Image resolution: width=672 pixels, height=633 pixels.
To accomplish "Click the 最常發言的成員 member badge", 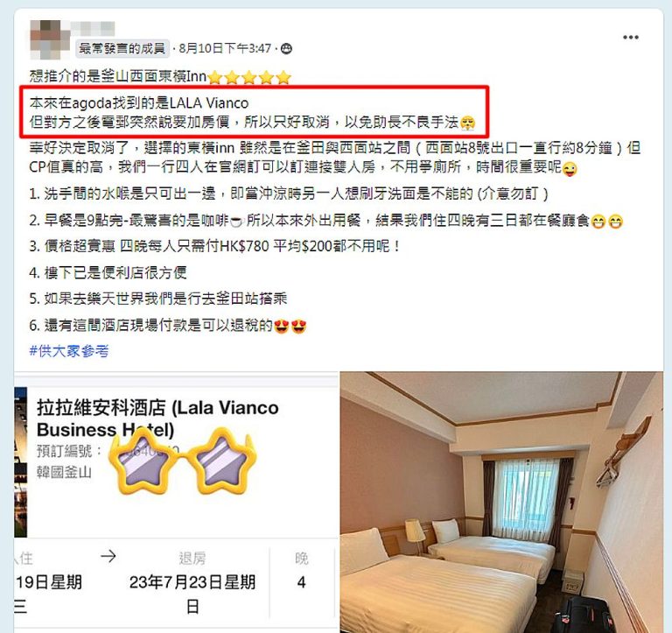I will click(122, 48).
